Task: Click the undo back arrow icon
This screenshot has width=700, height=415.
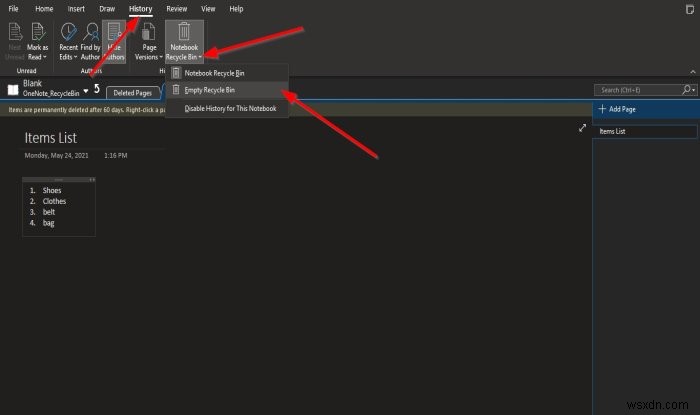Action: click(x=97, y=89)
